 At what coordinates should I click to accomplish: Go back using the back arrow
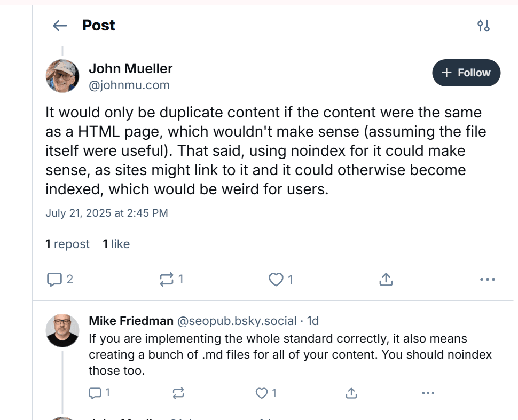[x=59, y=25]
